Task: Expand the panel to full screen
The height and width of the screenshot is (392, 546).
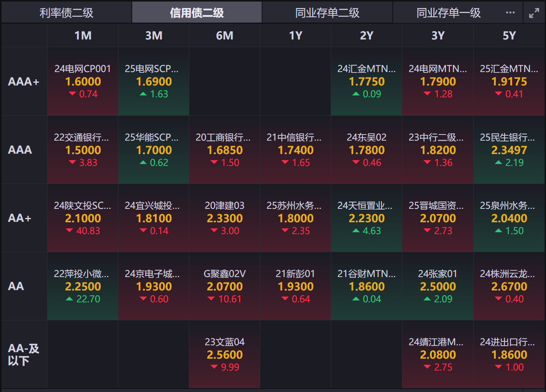Action: click(534, 13)
